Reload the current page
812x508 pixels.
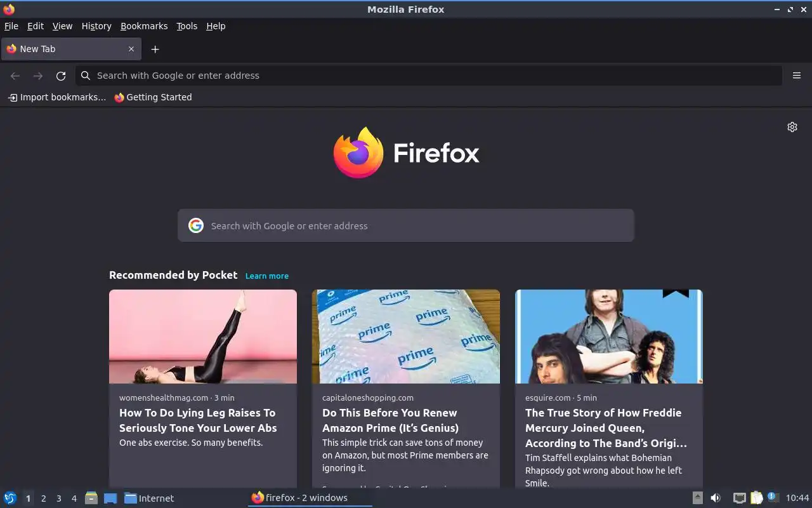click(61, 76)
